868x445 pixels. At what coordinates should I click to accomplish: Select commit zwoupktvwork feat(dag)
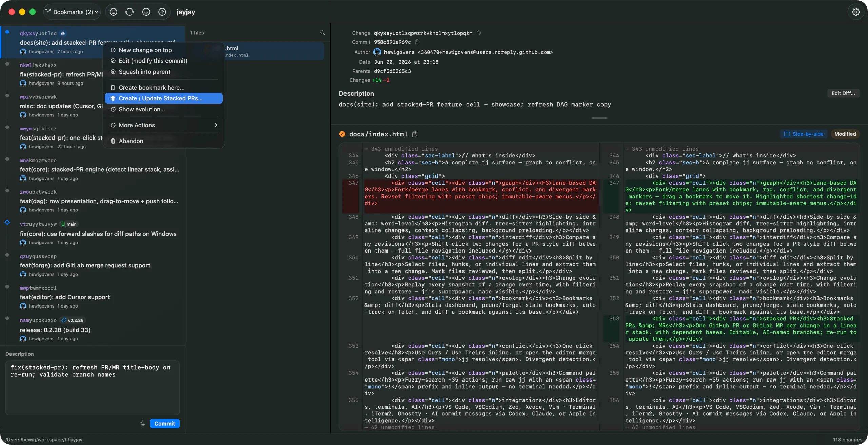(93, 201)
